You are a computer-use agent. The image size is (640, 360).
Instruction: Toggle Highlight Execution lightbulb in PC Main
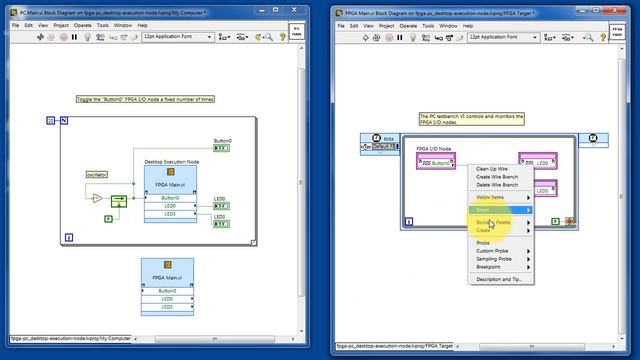pos(87,37)
